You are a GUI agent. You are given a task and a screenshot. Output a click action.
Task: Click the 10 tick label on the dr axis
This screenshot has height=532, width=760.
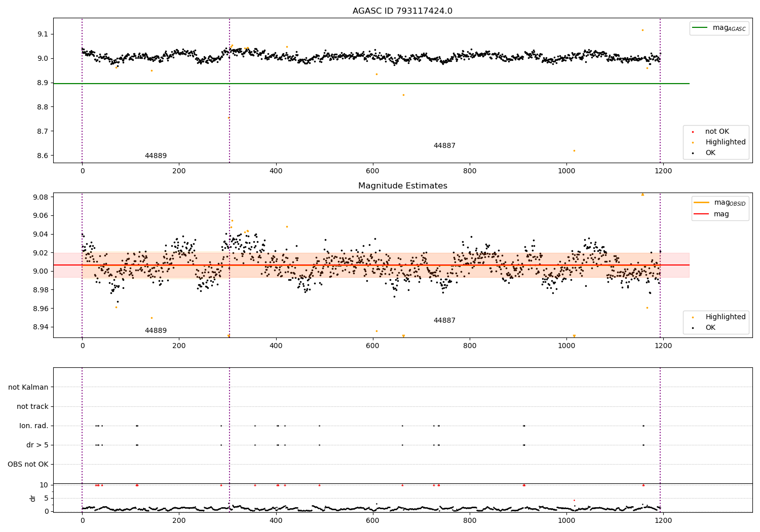(44, 485)
